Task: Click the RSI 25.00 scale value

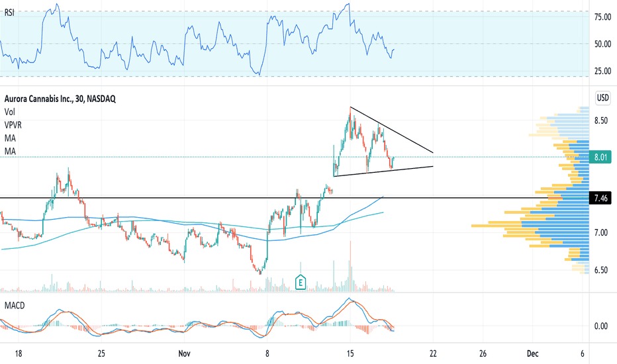Action: (602, 71)
